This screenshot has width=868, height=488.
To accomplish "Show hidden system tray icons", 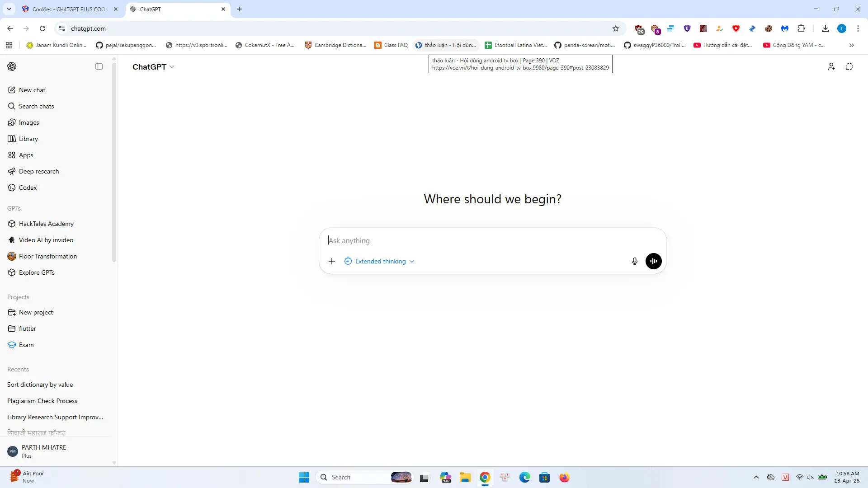I will [756, 477].
